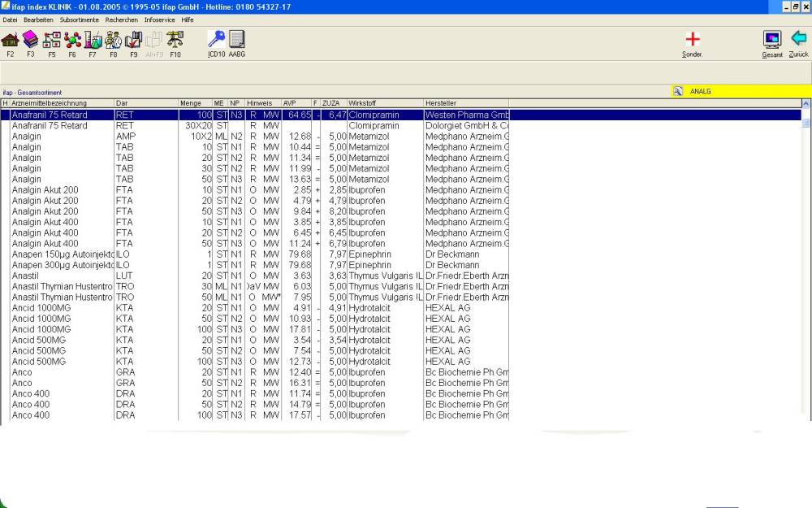Open the Infoservice menu
812x508 pixels.
click(159, 20)
